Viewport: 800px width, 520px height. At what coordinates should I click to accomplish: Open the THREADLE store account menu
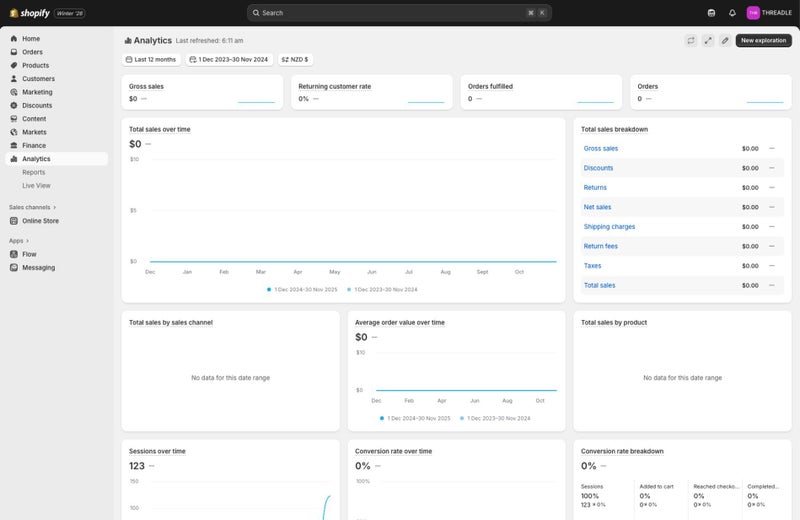pyautogui.click(x=769, y=13)
